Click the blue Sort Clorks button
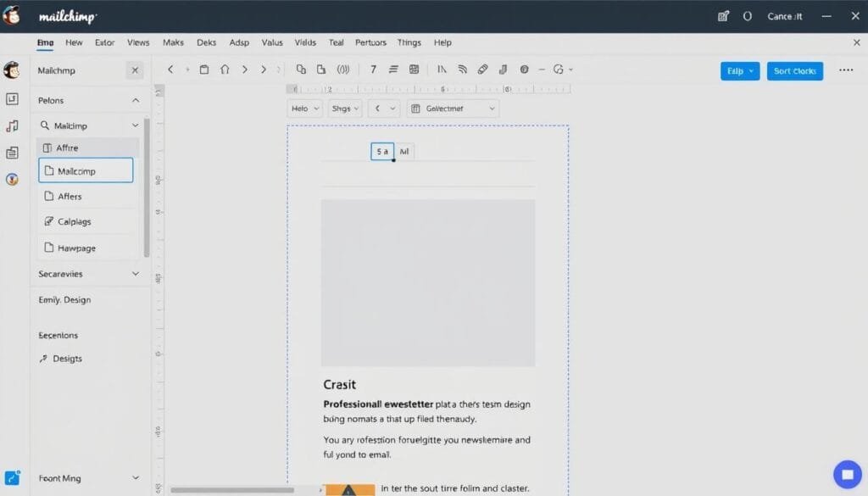The image size is (868, 496). click(x=794, y=71)
